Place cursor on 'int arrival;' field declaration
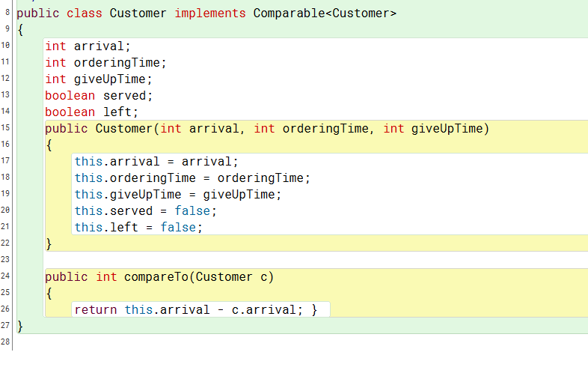Image resolution: width=588 pixels, height=367 pixels. [x=88, y=46]
